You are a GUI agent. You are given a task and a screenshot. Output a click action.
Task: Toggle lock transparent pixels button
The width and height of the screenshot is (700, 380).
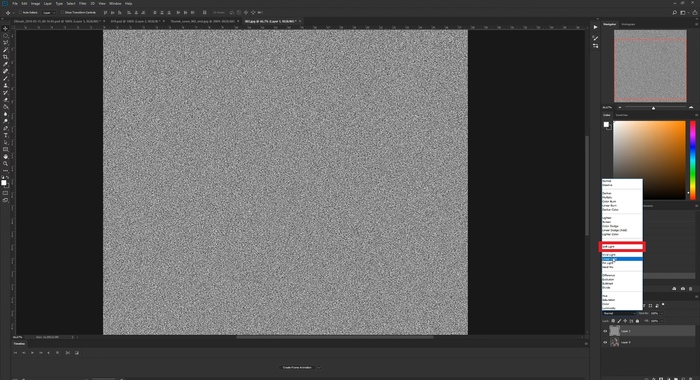click(613, 321)
